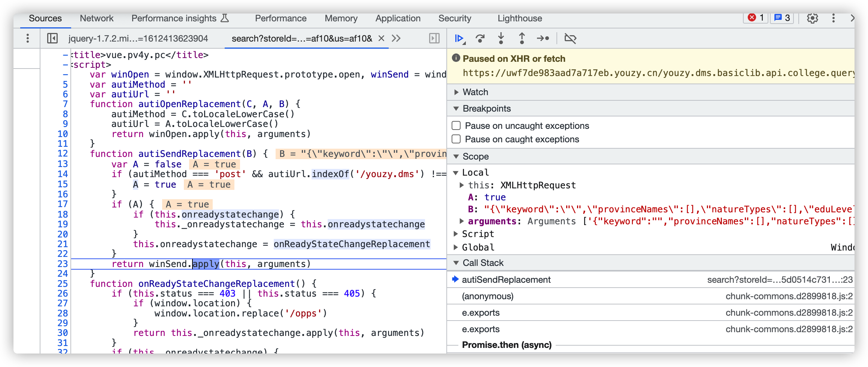The height and width of the screenshot is (367, 868).
Task: Expand the Global scope
Action: pyautogui.click(x=456, y=247)
